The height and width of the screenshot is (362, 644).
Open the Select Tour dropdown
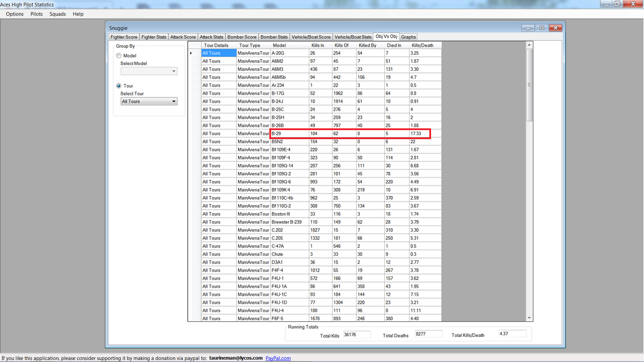[x=149, y=102]
